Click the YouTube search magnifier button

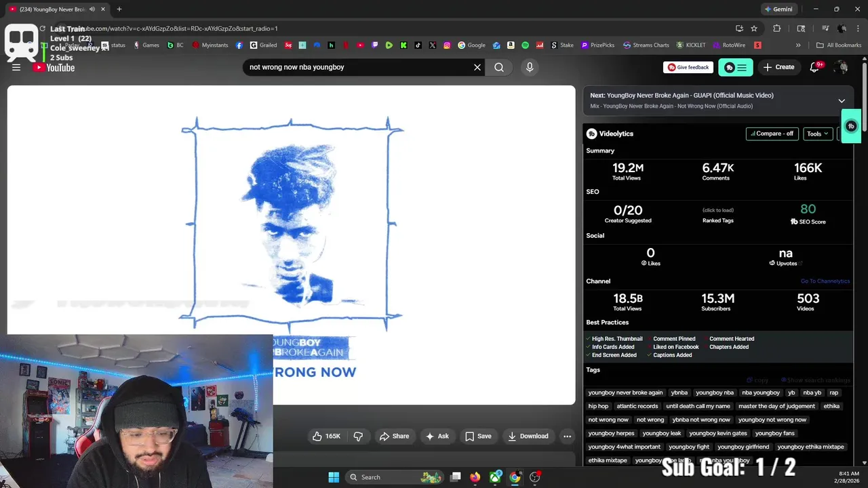(499, 67)
